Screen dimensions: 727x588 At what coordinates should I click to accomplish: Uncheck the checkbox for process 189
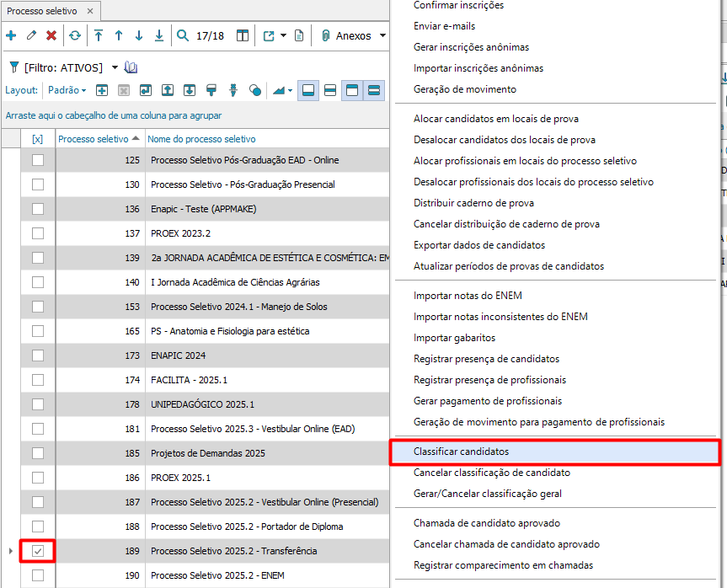click(38, 551)
